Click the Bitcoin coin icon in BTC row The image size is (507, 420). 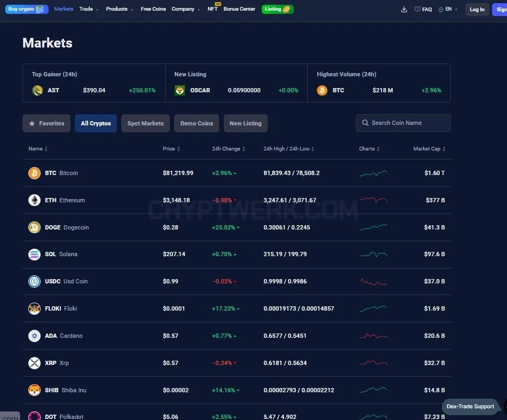pos(34,173)
